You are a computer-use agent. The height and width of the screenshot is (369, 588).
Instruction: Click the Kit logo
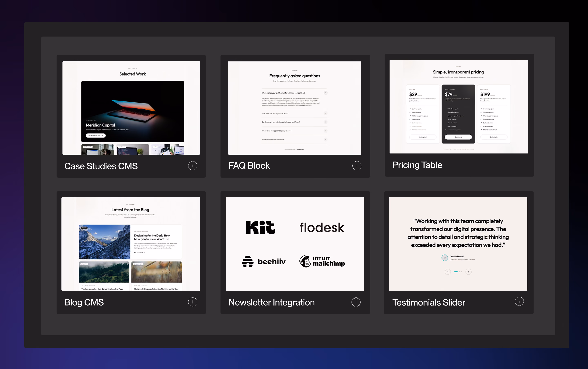click(261, 227)
